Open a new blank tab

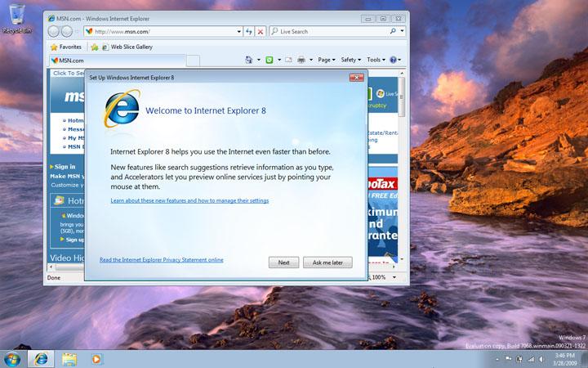[193, 61]
